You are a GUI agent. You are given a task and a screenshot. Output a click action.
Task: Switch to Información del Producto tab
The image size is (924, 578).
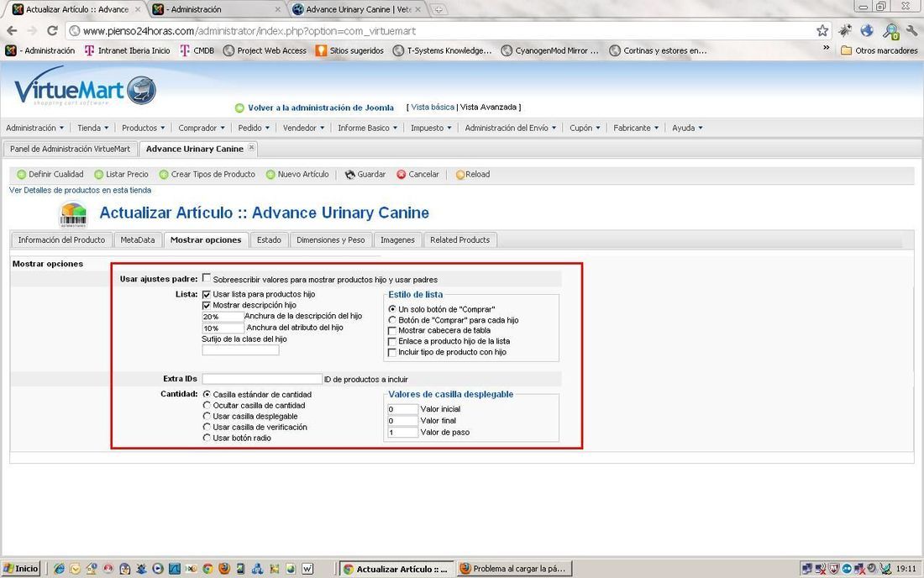(61, 239)
